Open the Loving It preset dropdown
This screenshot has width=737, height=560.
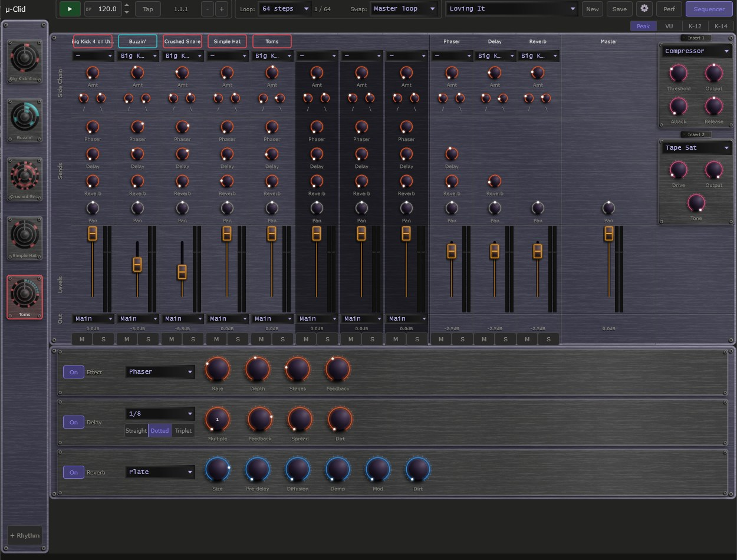pyautogui.click(x=512, y=9)
